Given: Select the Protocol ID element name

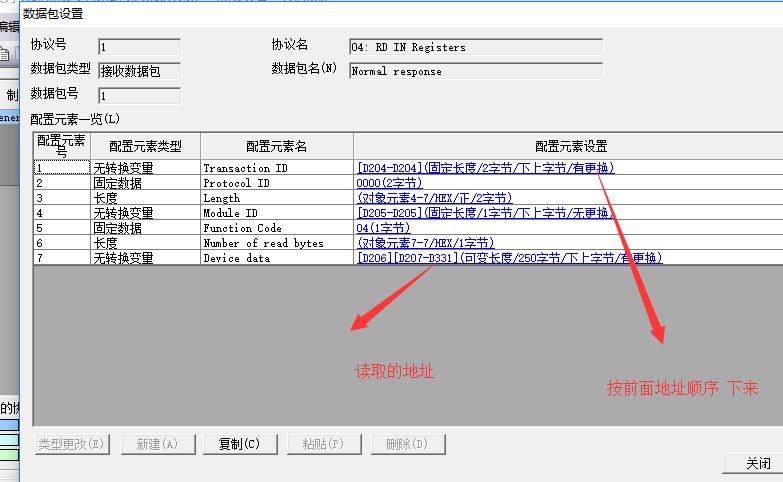Looking at the screenshot, I should (277, 183).
